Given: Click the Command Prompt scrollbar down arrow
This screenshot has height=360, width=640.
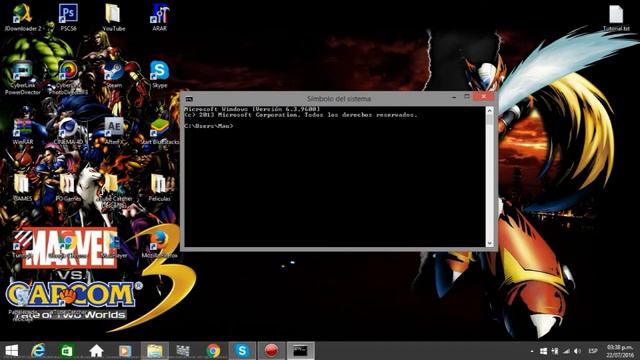Looking at the screenshot, I should coord(489,243).
